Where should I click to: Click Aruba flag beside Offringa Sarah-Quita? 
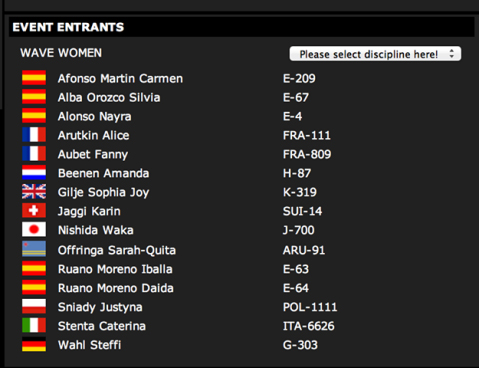[34, 249]
